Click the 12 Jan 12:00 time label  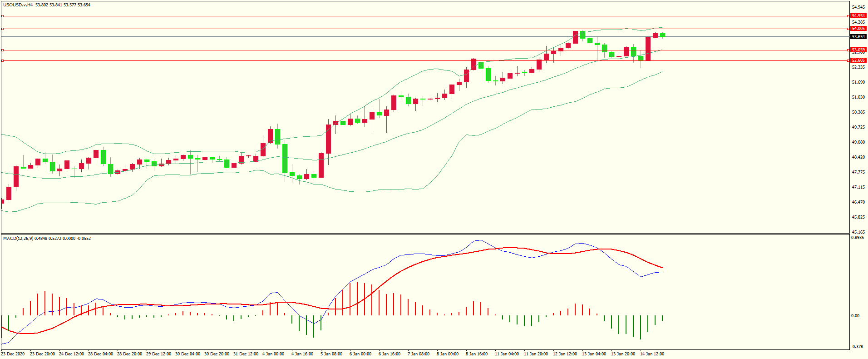pyautogui.click(x=565, y=354)
